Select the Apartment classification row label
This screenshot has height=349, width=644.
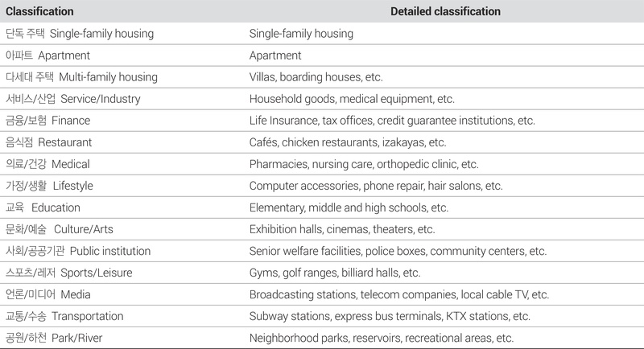point(48,56)
